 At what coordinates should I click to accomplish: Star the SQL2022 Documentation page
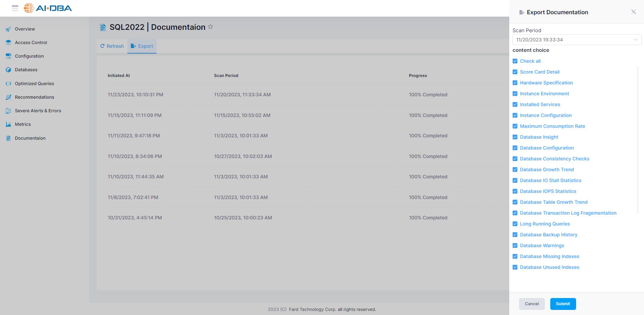[210, 26]
